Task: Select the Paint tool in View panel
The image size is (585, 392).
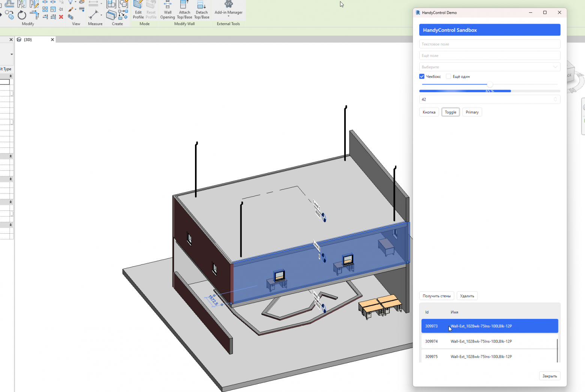Action: (70, 8)
